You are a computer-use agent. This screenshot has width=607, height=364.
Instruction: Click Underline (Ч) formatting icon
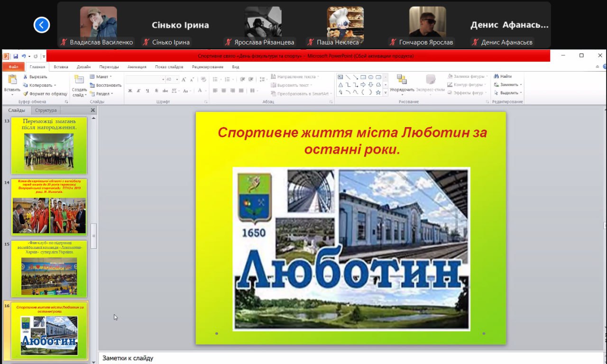[x=147, y=91]
